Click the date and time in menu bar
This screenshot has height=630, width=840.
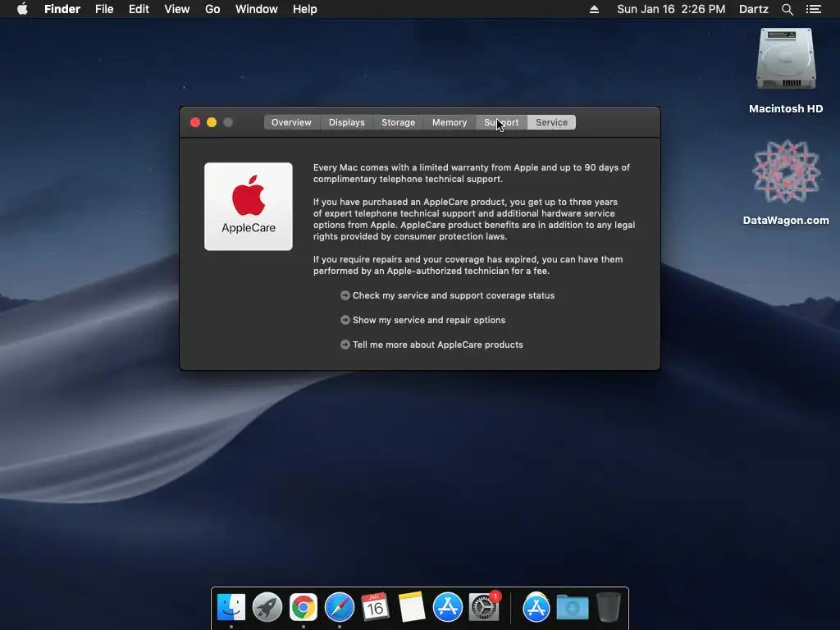[671, 9]
